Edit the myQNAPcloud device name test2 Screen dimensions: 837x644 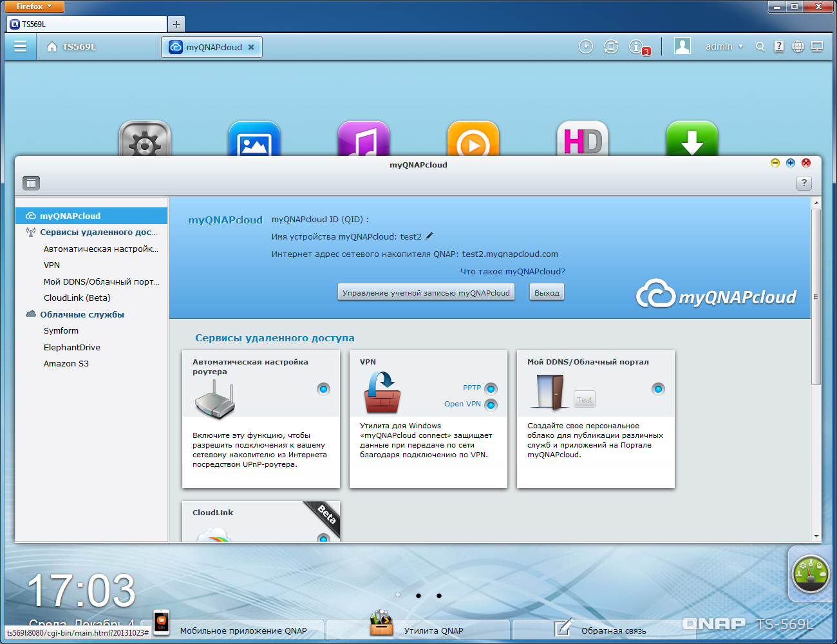pyautogui.click(x=429, y=236)
